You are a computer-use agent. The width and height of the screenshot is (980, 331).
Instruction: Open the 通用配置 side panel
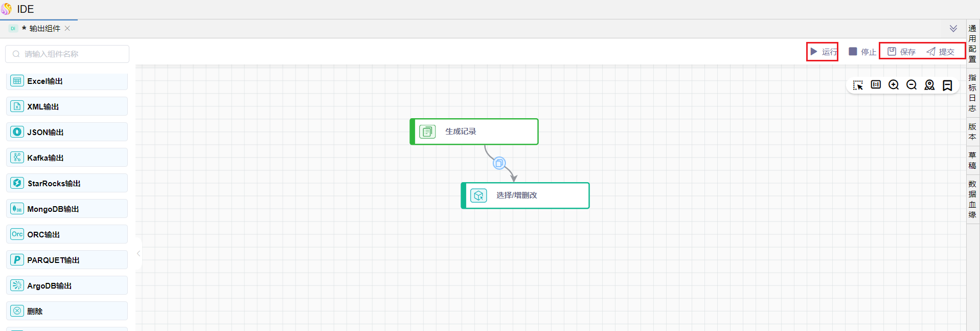(972, 43)
